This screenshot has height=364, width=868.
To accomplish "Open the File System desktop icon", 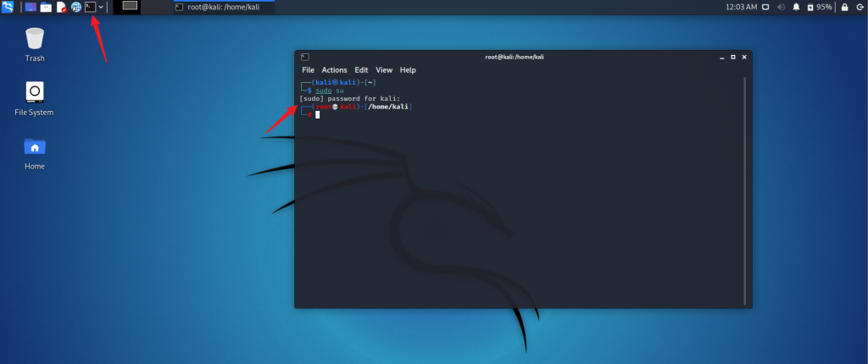I will [34, 99].
